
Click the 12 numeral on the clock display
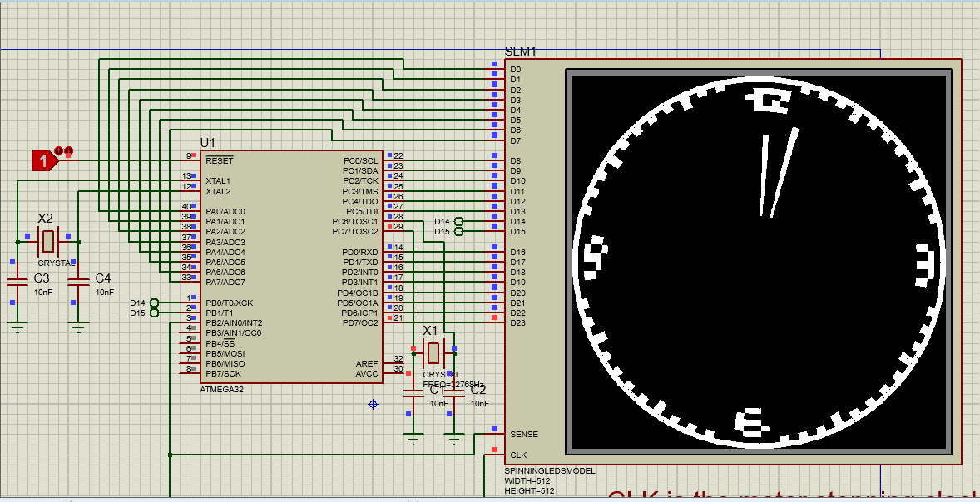tap(766, 101)
